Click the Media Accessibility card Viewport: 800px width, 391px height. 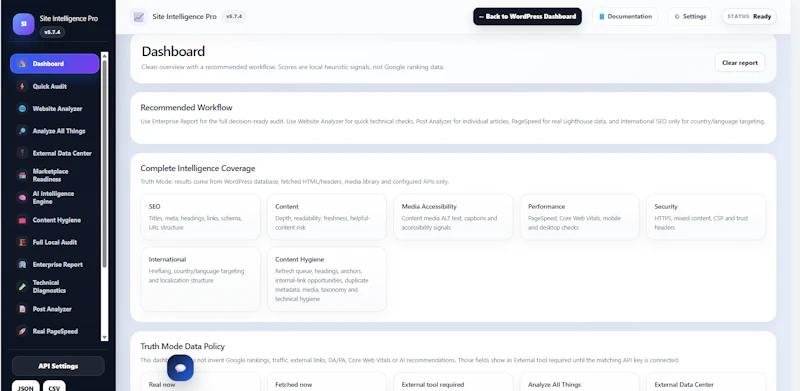click(x=454, y=217)
